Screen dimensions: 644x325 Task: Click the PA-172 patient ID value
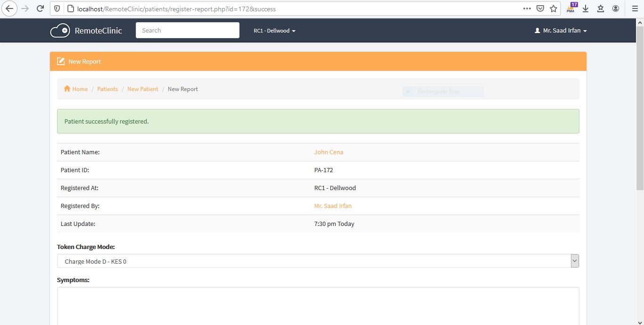[x=323, y=170]
